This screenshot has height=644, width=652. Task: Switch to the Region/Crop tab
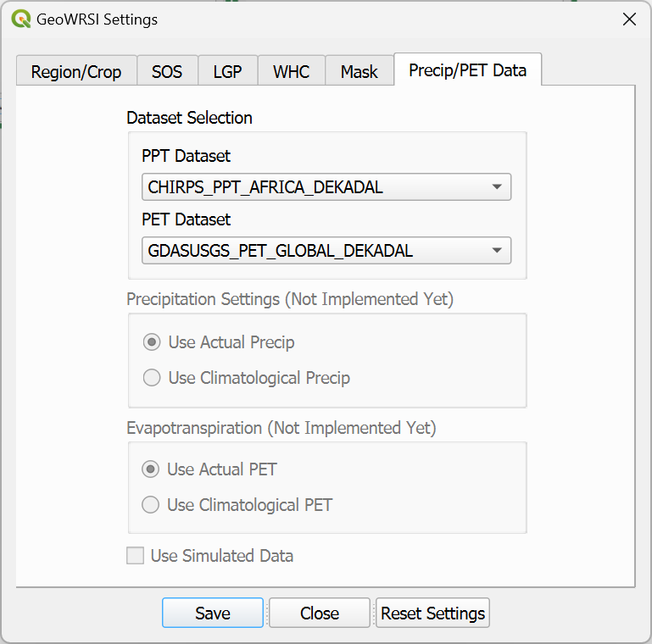pos(76,72)
